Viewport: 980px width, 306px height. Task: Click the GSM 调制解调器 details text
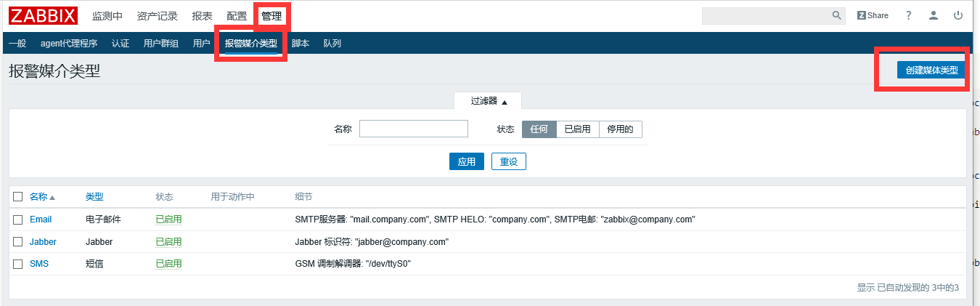(353, 264)
